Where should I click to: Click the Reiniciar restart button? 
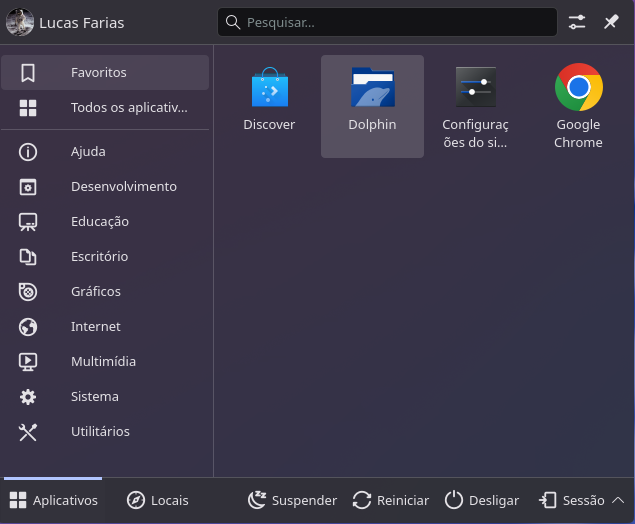click(391, 500)
